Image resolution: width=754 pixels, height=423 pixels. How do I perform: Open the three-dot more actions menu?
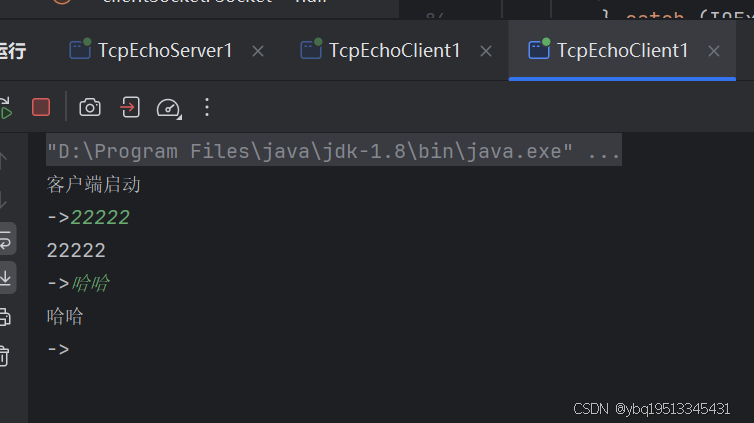[x=207, y=107]
